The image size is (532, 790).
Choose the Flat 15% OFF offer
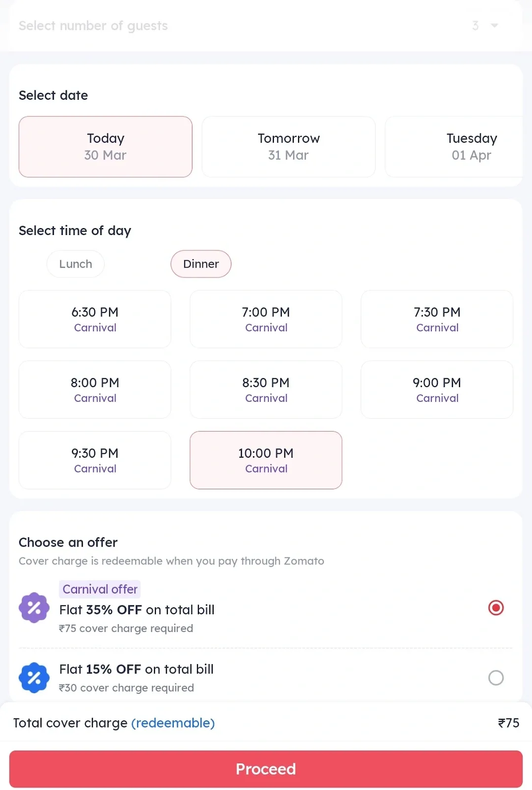pos(495,677)
